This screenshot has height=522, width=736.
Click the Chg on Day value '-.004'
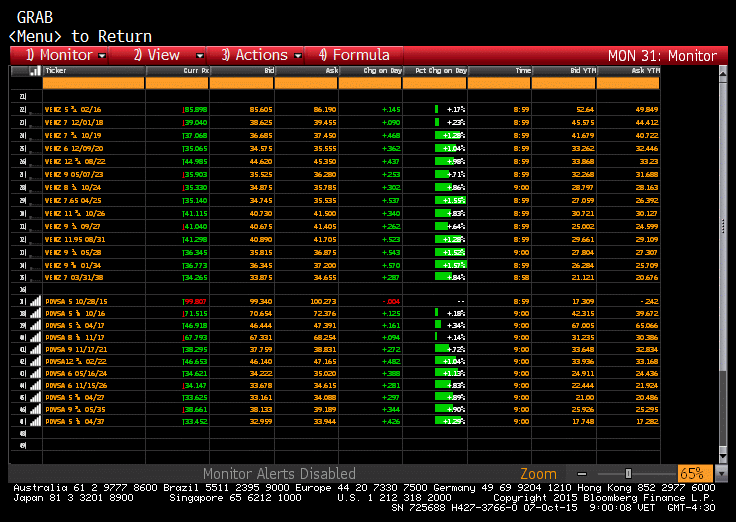391,301
